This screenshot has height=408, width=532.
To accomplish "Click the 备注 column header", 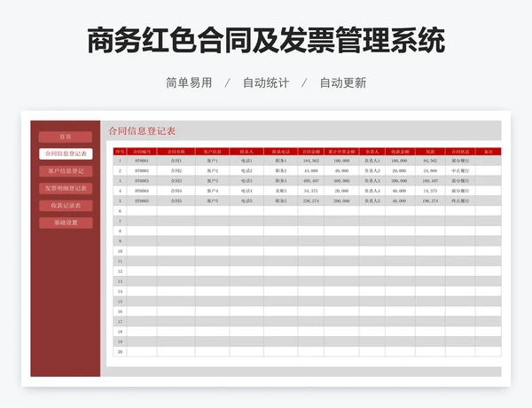I will [489, 152].
